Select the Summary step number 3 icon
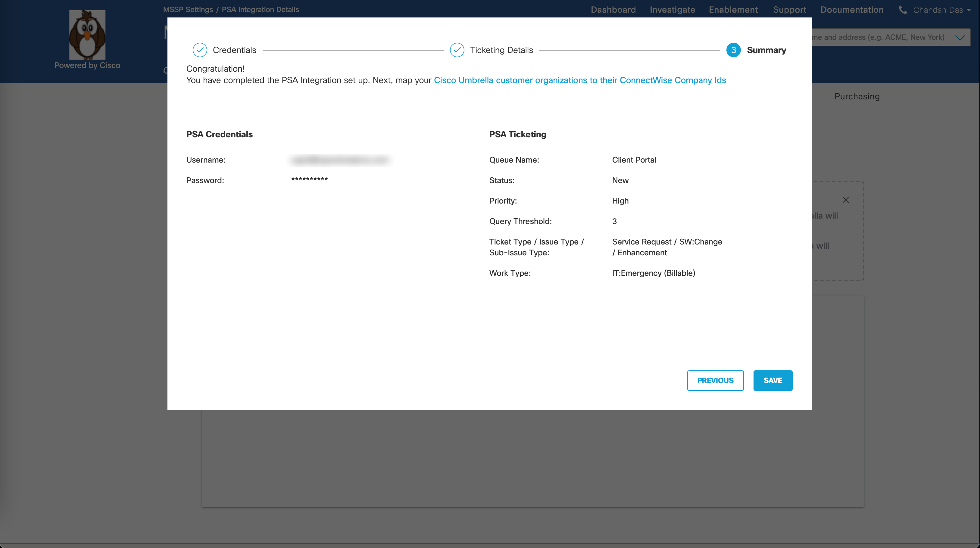Screen dimensions: 980x548 tap(733, 50)
